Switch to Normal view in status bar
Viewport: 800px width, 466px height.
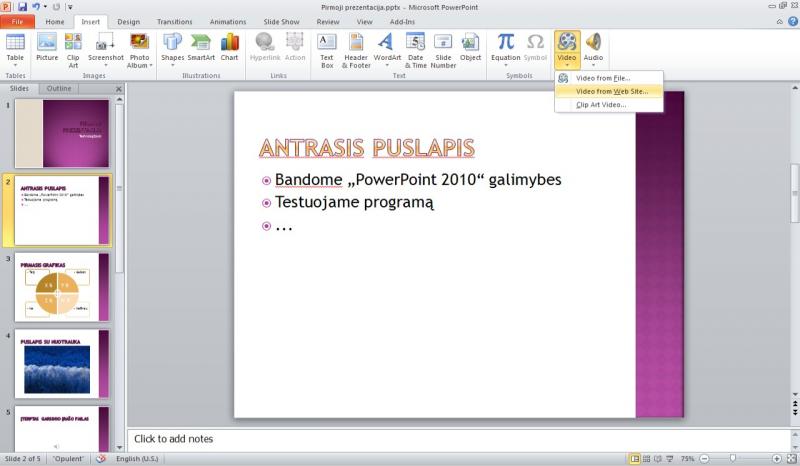(635, 459)
